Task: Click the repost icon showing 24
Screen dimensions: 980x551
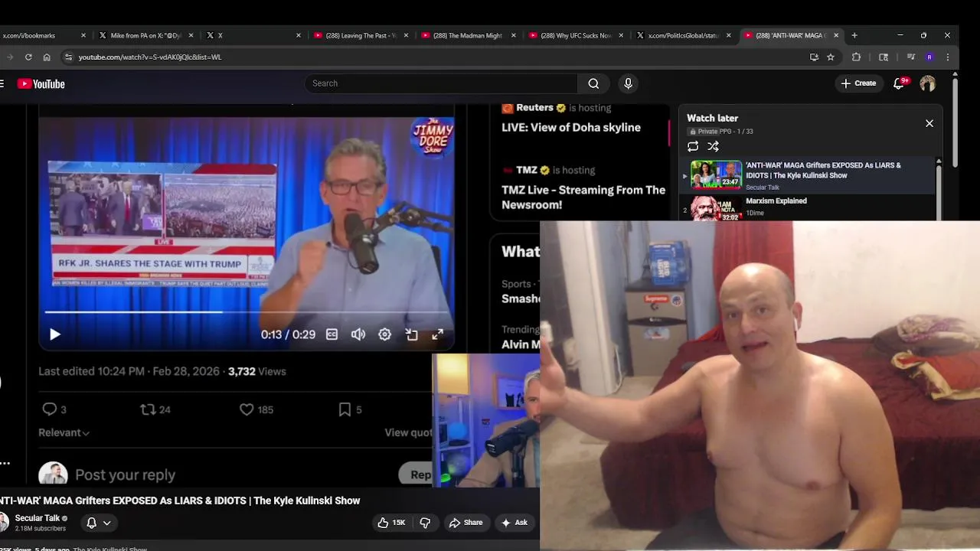Action: coord(155,409)
